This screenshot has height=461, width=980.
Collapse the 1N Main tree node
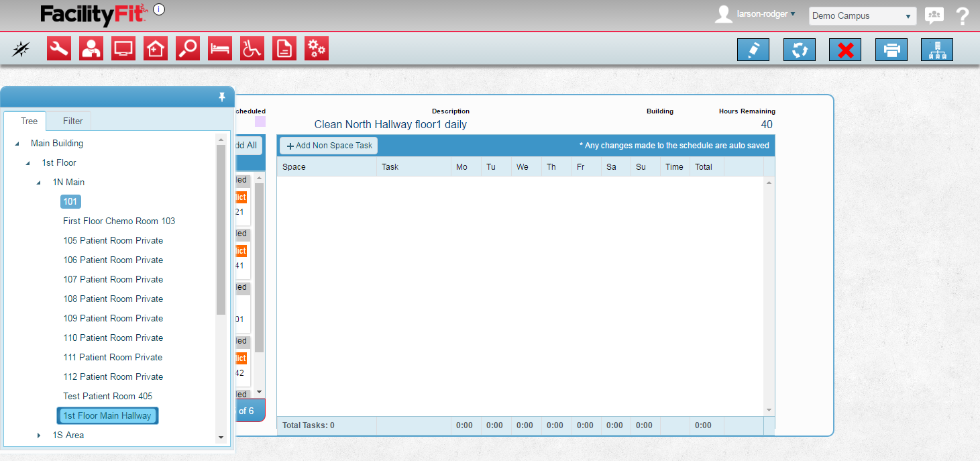pyautogui.click(x=39, y=183)
